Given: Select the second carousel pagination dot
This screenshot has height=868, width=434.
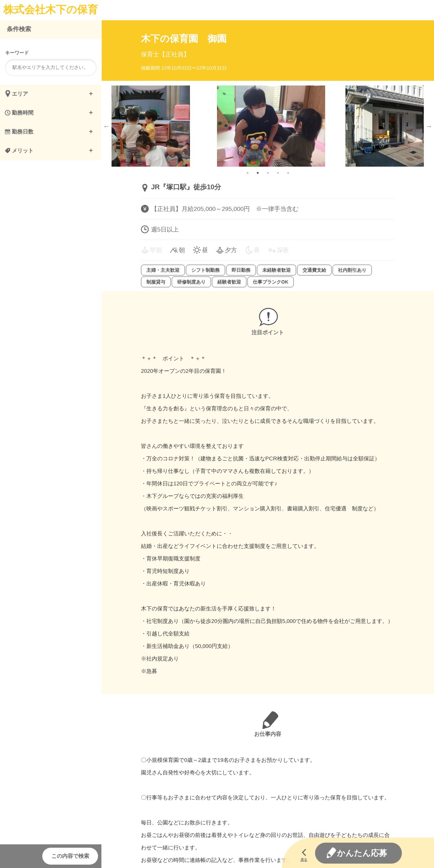Looking at the screenshot, I should [258, 173].
